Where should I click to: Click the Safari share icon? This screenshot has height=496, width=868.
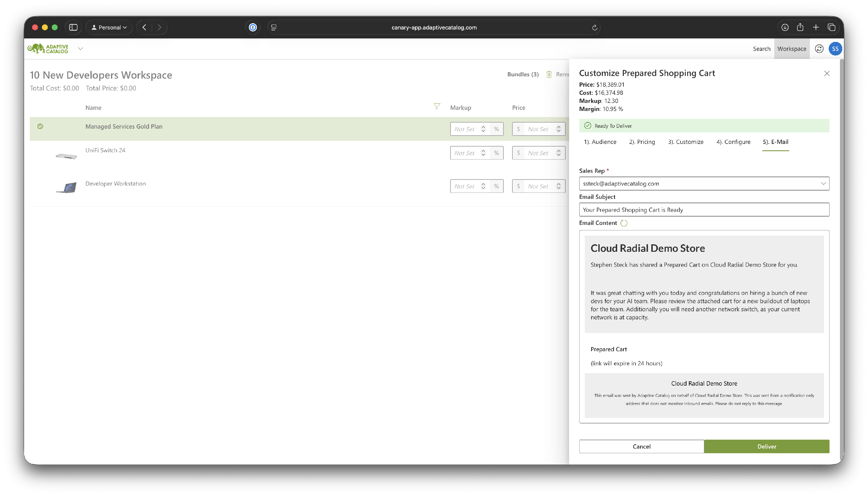coord(800,27)
